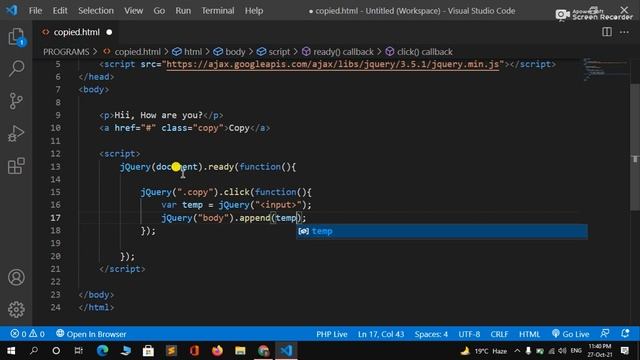
Task: Click line number 13 in gutter
Action: point(55,167)
